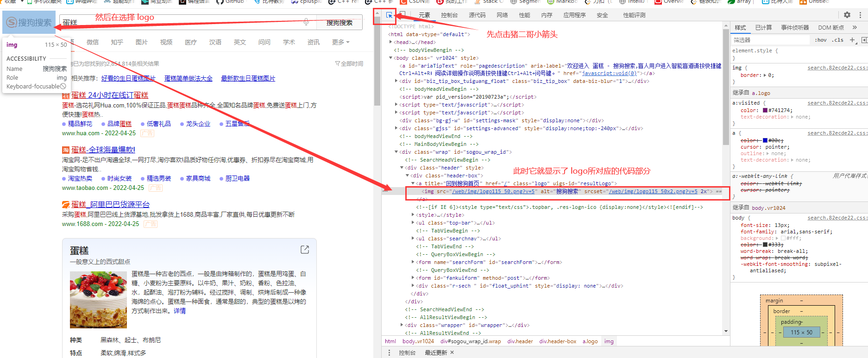
Task: Activate the element inspector arrow icon
Action: pyautogui.click(x=390, y=15)
